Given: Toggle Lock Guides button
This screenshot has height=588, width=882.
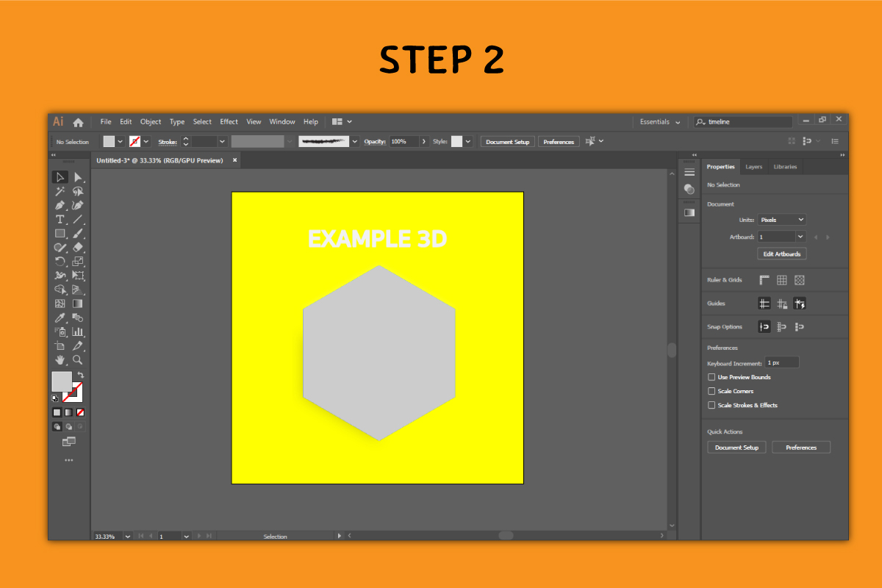Looking at the screenshot, I should 782,304.
